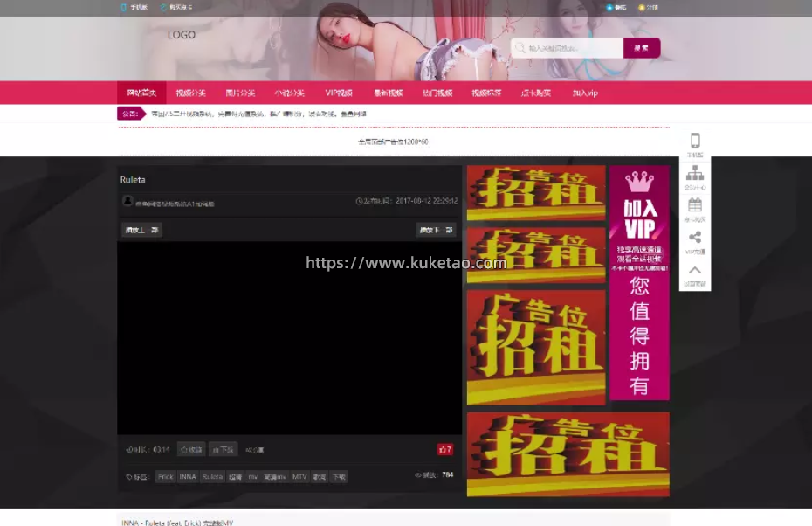Click the download button below the player
The height and width of the screenshot is (526, 812).
point(224,449)
